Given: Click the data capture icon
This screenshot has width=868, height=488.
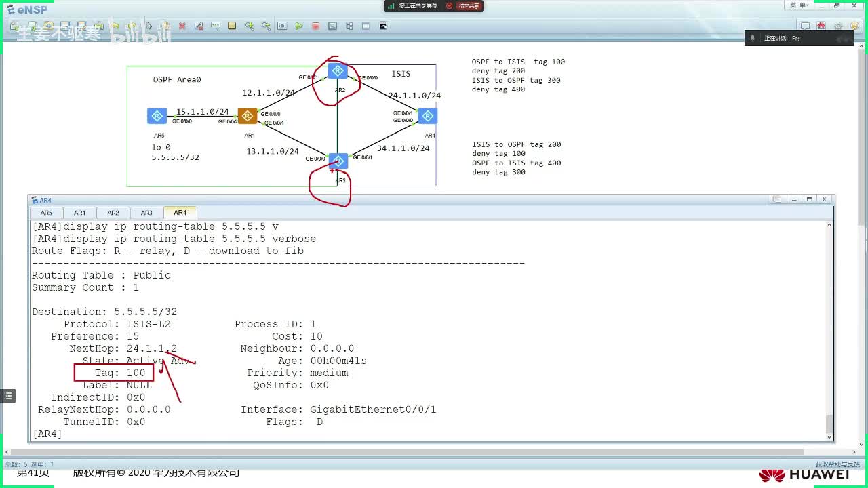Looking at the screenshot, I should point(332,26).
